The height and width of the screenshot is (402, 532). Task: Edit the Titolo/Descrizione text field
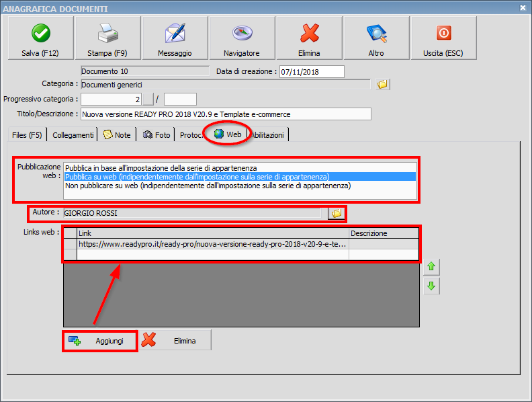pos(226,114)
